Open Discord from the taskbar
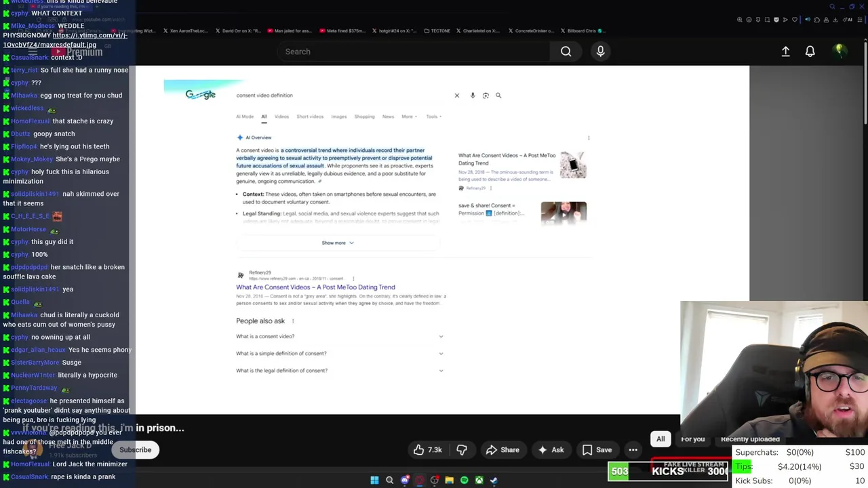 pos(405,481)
